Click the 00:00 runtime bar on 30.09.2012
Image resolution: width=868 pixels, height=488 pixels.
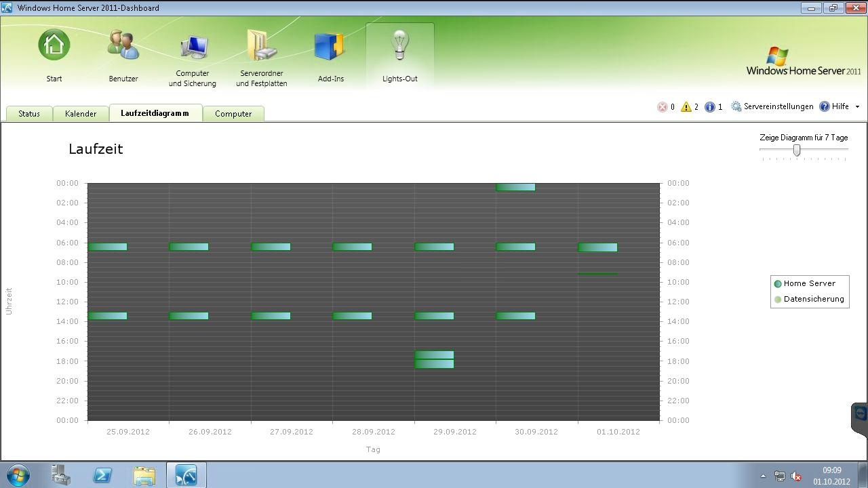tap(515, 187)
